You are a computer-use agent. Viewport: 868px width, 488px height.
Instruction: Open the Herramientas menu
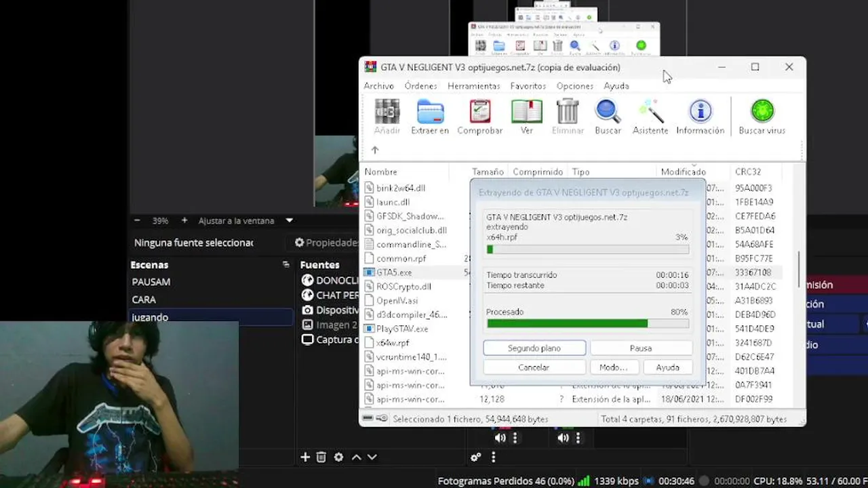click(x=473, y=86)
